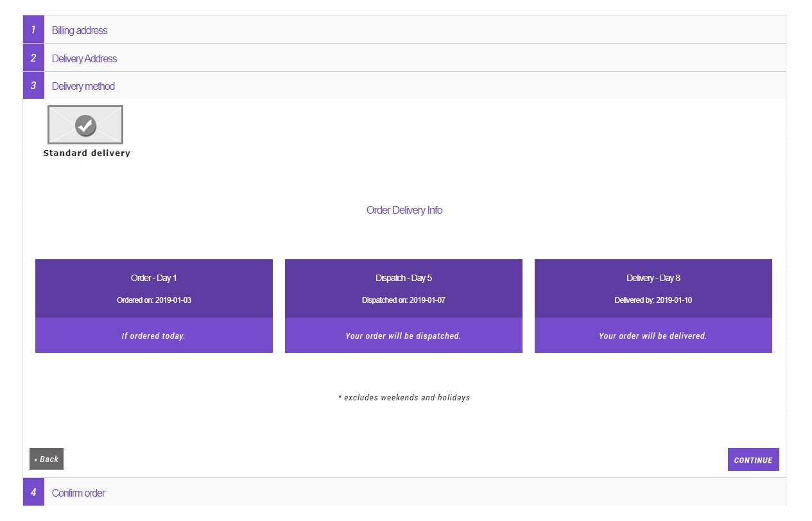The height and width of the screenshot is (521, 812).
Task: Click the Order - Day 1 card title
Action: tap(154, 278)
